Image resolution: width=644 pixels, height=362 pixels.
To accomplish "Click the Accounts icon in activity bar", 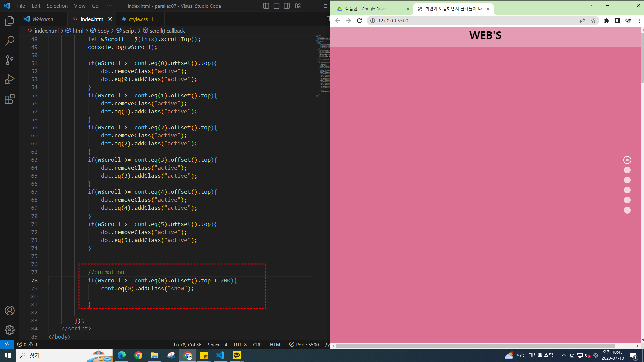I will point(10,311).
